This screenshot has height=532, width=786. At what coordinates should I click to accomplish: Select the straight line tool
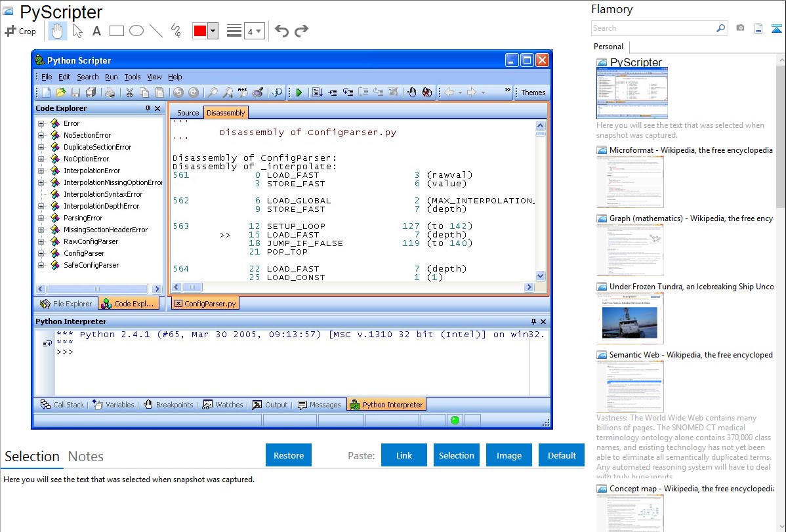coord(156,31)
